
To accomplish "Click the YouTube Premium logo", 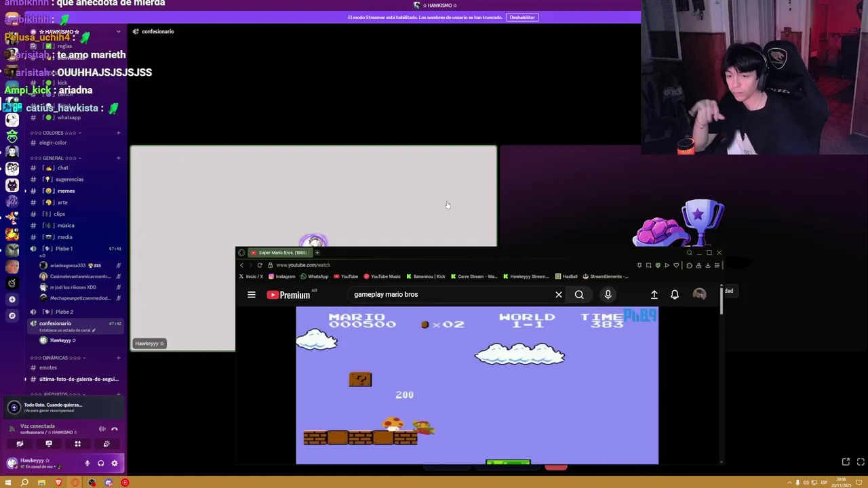I will click(x=288, y=295).
